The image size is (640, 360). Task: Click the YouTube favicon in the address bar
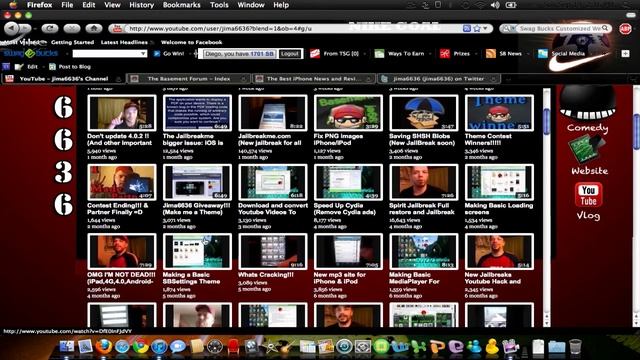tap(117, 28)
